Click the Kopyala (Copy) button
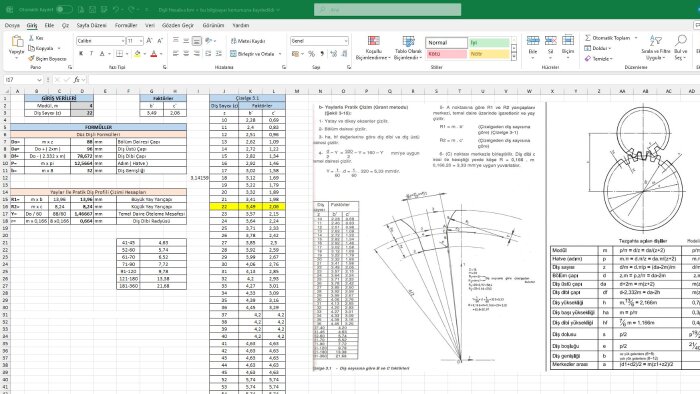Screen dimensions: 700x394 coord(41,48)
